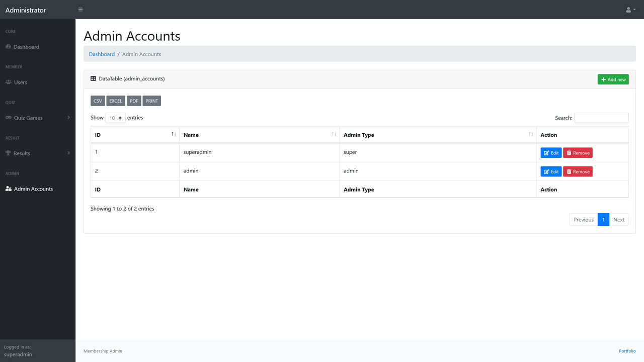Toggle the sidebar with the hamburger icon
644x362 pixels.
click(x=80, y=10)
